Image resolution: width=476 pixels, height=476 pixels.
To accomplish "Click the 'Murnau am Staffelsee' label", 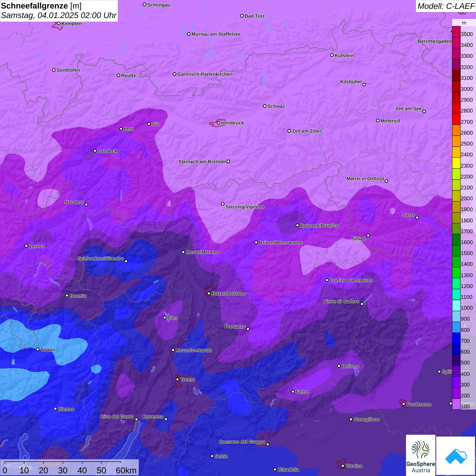I will (x=216, y=34).
